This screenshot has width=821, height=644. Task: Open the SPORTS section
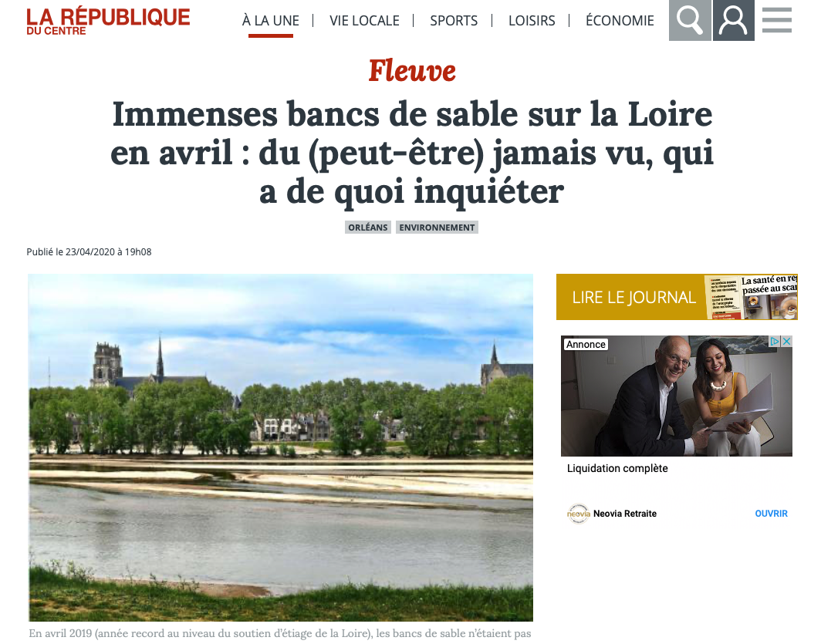click(454, 21)
